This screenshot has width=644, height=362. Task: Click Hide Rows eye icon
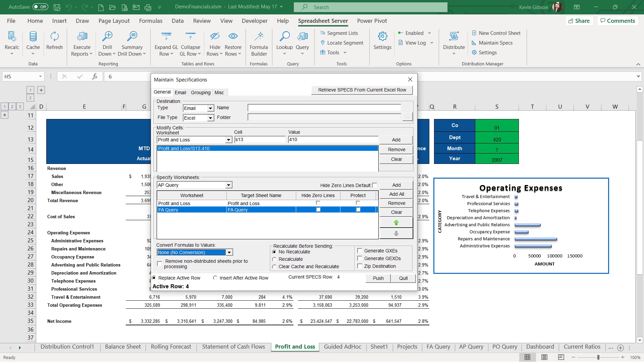point(215,36)
